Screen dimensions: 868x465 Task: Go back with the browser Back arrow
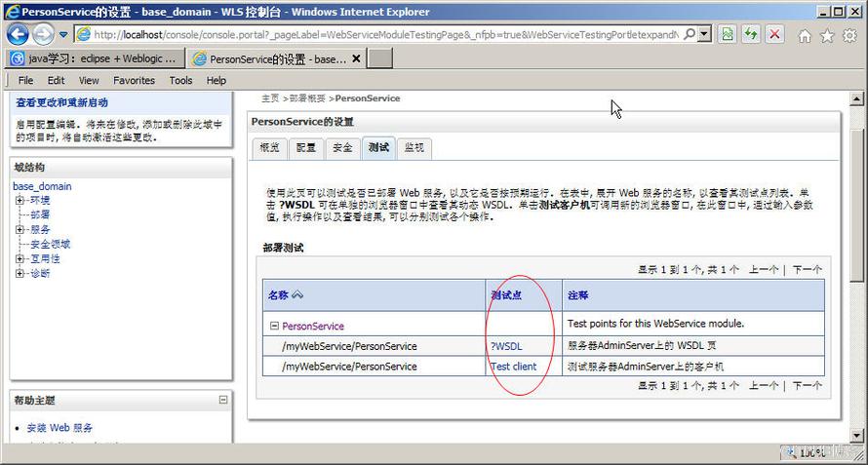18,35
